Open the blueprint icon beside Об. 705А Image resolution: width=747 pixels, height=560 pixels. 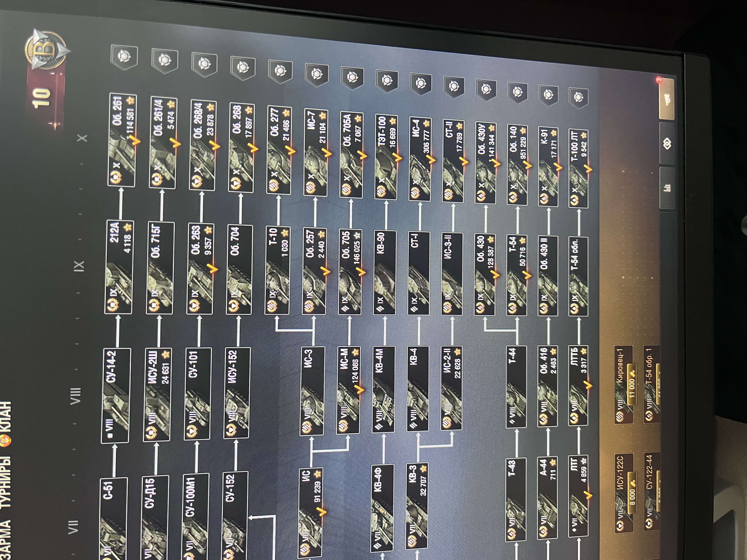coord(352,78)
